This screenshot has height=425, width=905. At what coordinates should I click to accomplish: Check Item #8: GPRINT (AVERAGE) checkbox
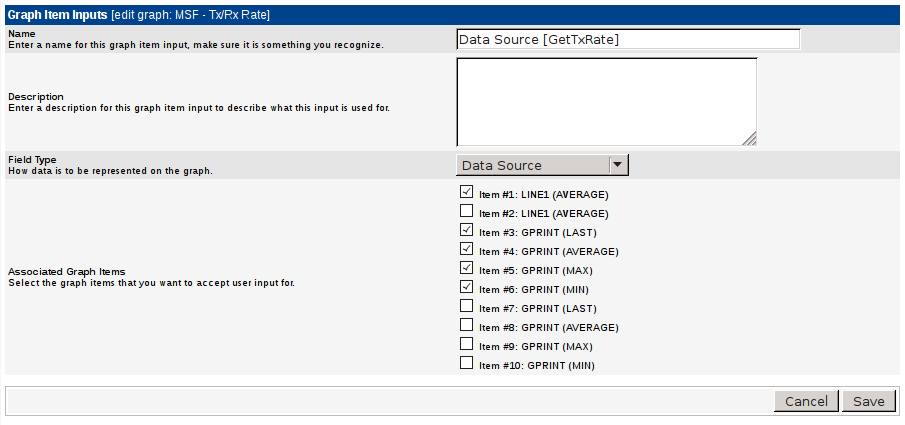click(466, 325)
